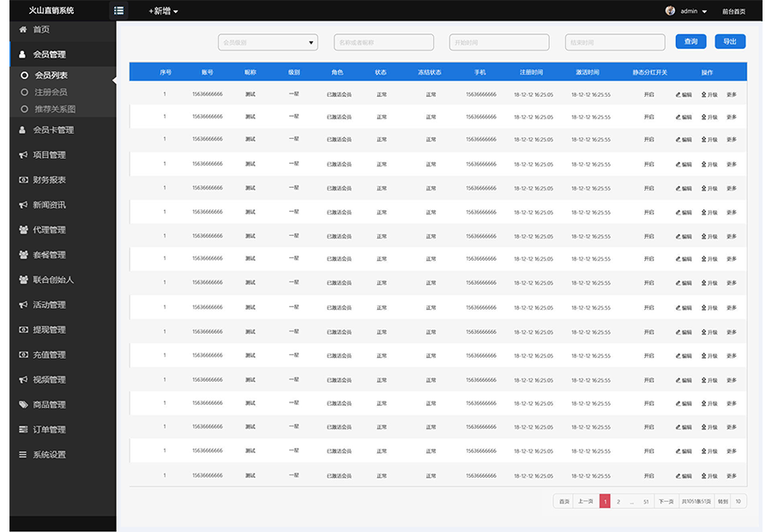Click the 联合创始人 group icon
This screenshot has height=532, width=772.
[22, 280]
